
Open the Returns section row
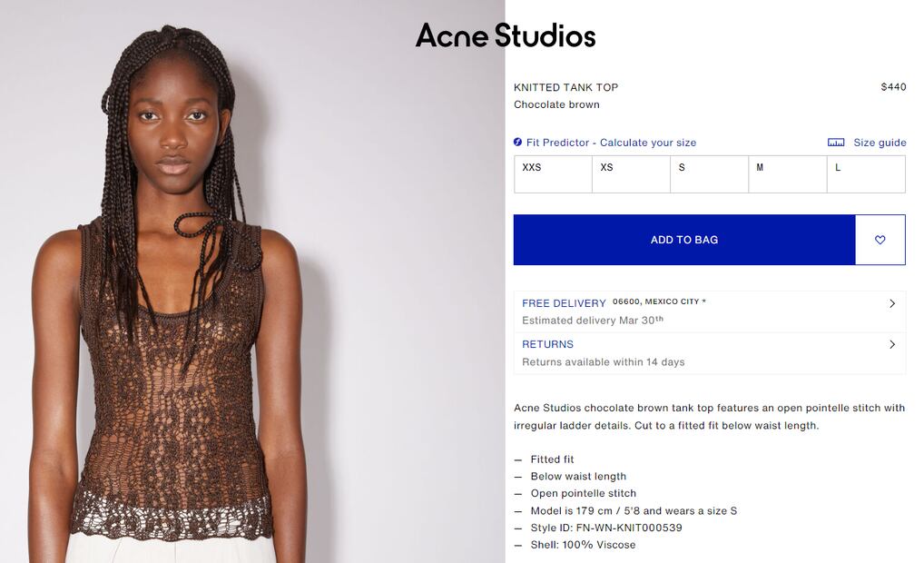pos(710,353)
